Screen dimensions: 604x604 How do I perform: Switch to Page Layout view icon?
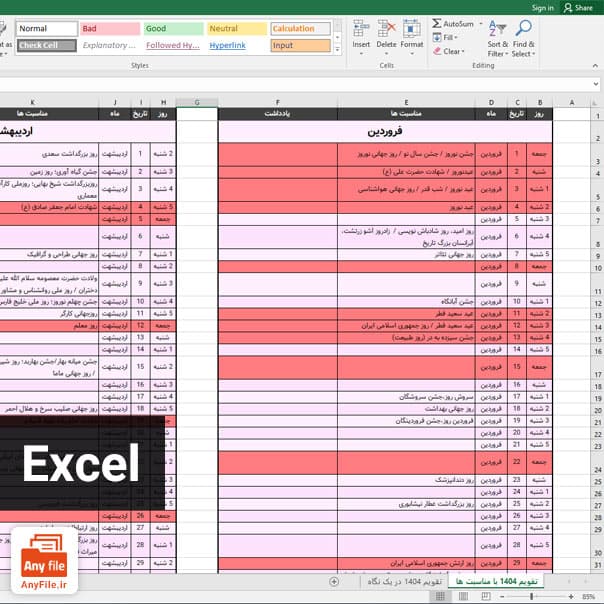point(463,597)
